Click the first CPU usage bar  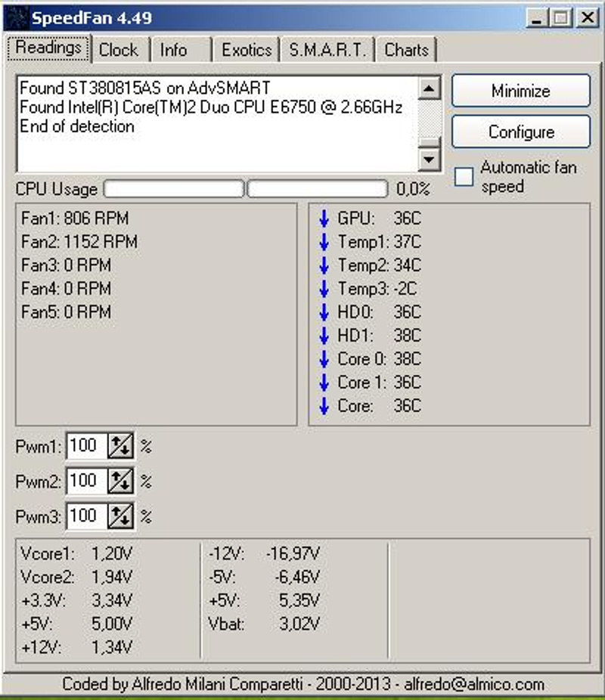[x=174, y=189]
